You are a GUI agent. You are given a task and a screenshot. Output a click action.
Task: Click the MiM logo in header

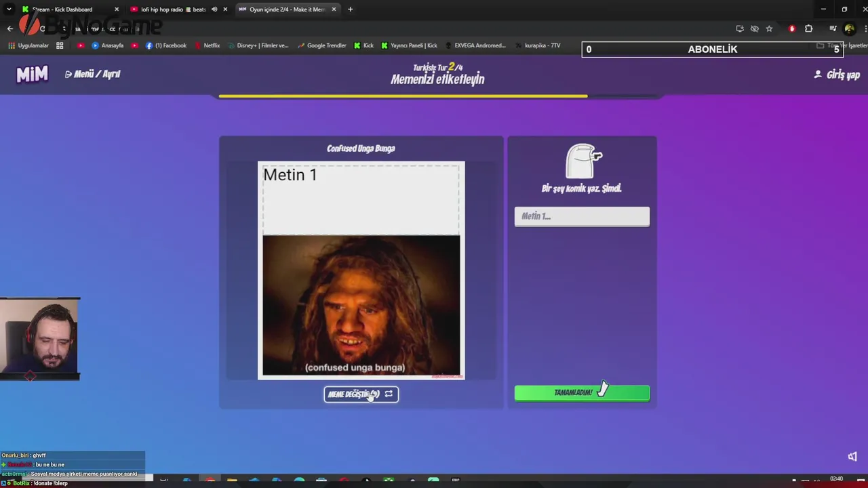tap(32, 74)
